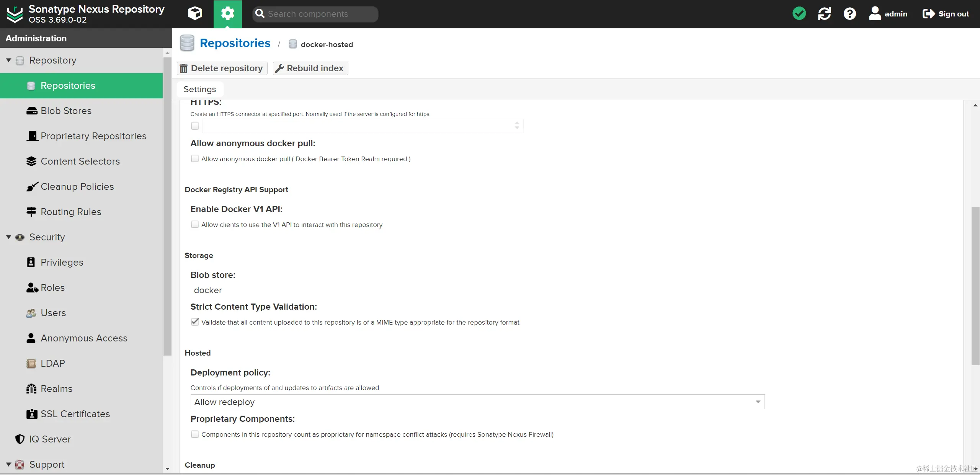Click the Administration gear icon
Screen dimensions: 980x475
click(227, 14)
